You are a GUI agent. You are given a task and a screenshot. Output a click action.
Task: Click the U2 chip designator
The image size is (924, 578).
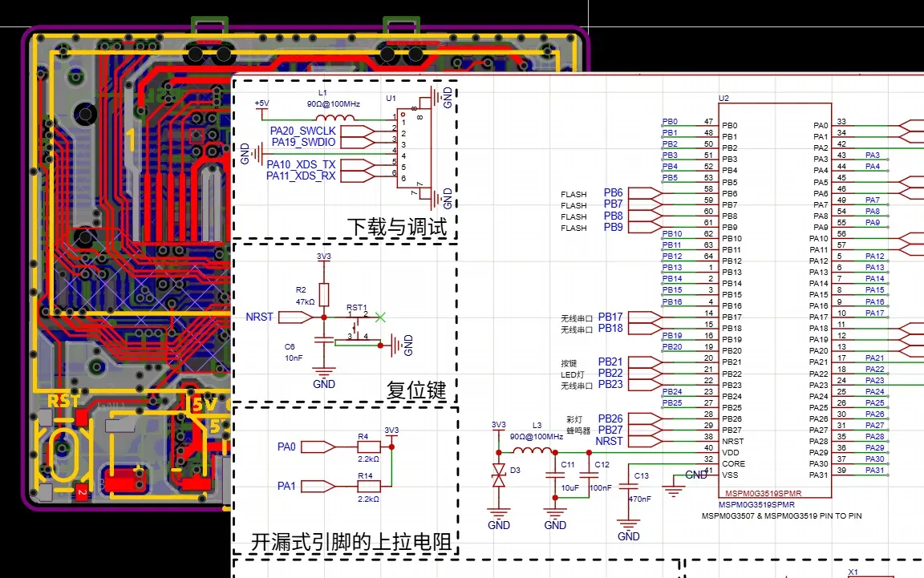pos(723,99)
